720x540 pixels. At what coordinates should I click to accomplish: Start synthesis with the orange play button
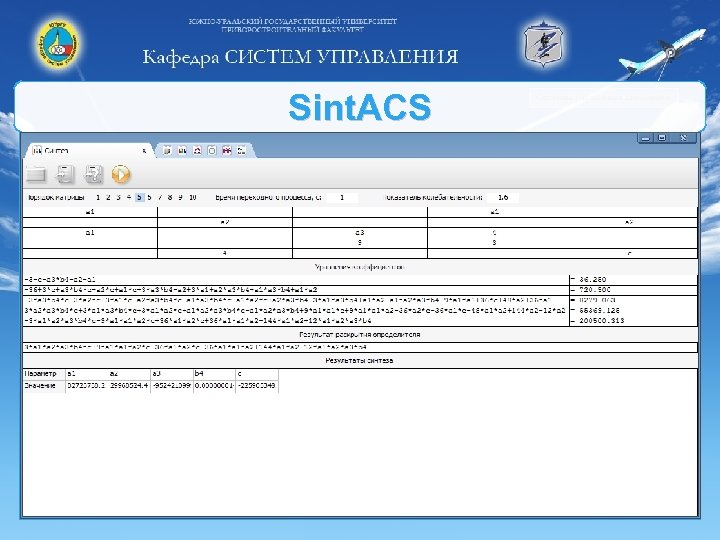(121, 174)
